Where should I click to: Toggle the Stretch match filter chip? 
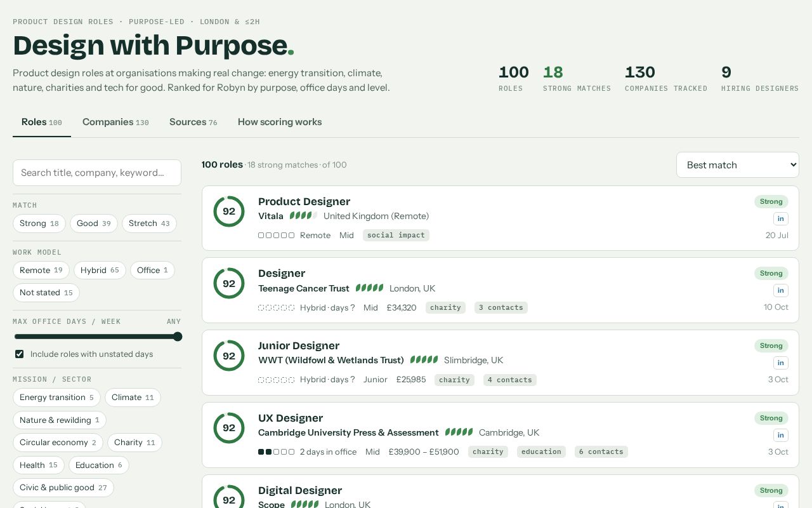[149, 224]
